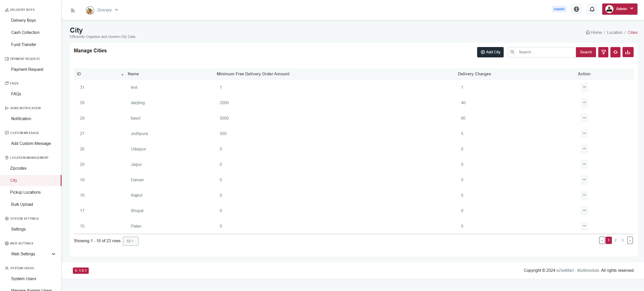Click the red Search button
This screenshot has width=644, height=291.
point(586,52)
